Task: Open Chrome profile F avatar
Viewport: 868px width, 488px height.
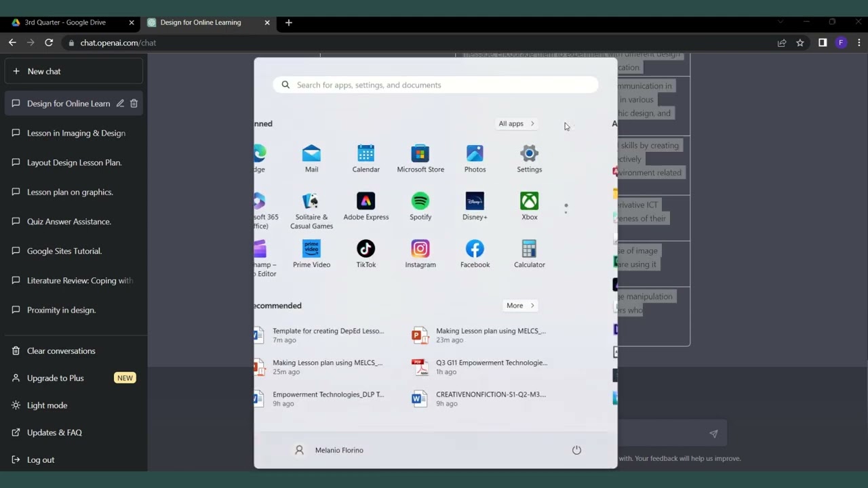Action: point(841,43)
